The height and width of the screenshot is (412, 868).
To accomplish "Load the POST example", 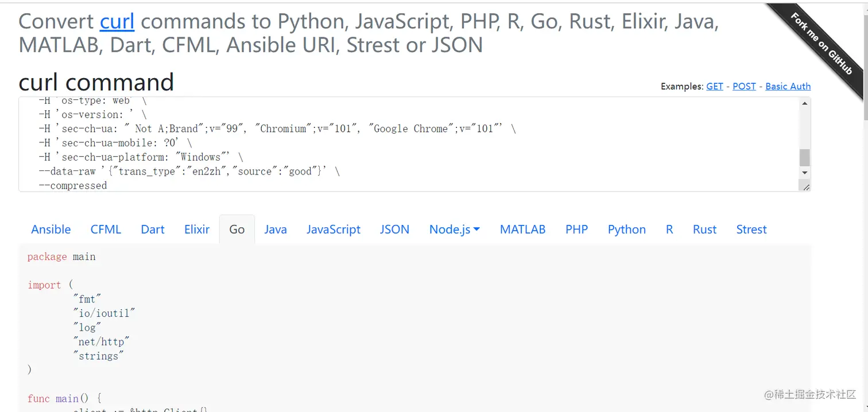I will point(744,86).
